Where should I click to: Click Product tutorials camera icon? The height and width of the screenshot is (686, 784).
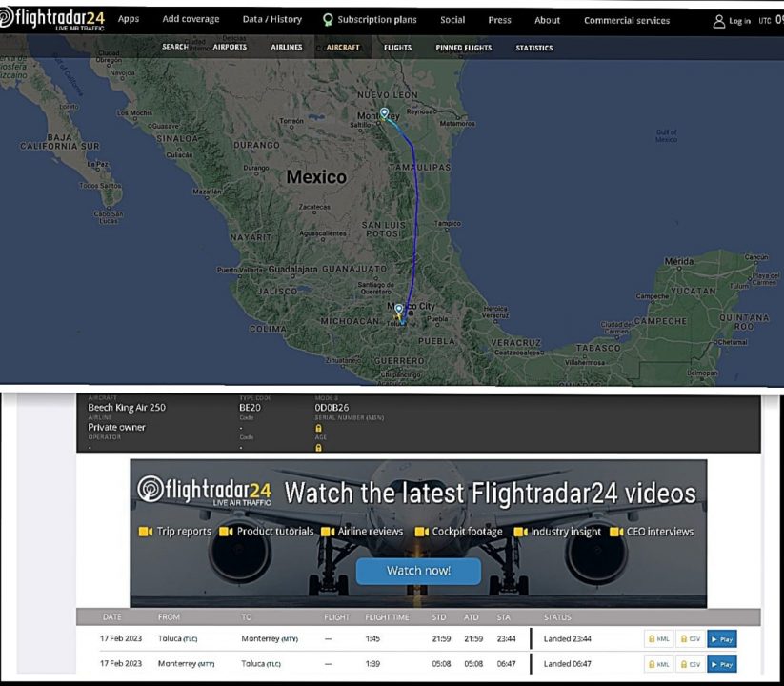(x=226, y=532)
